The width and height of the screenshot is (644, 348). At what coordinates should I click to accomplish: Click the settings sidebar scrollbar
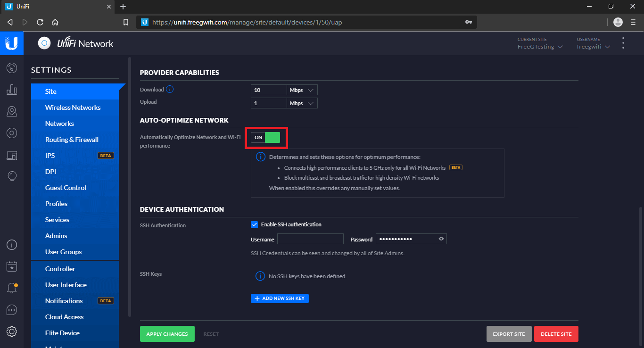pyautogui.click(x=130, y=187)
